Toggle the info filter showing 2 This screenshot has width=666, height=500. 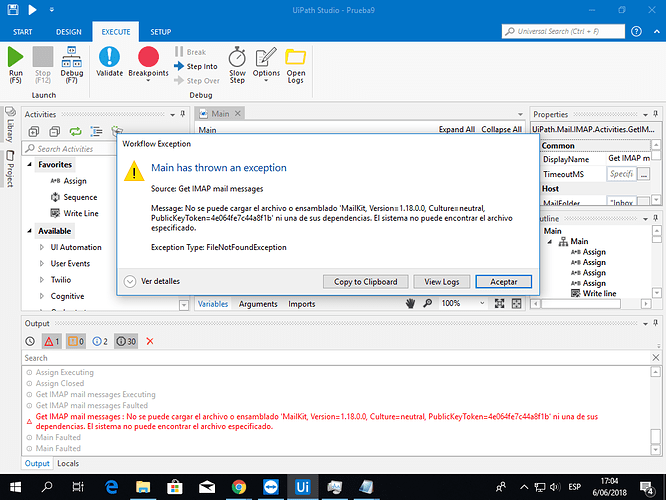point(100,341)
